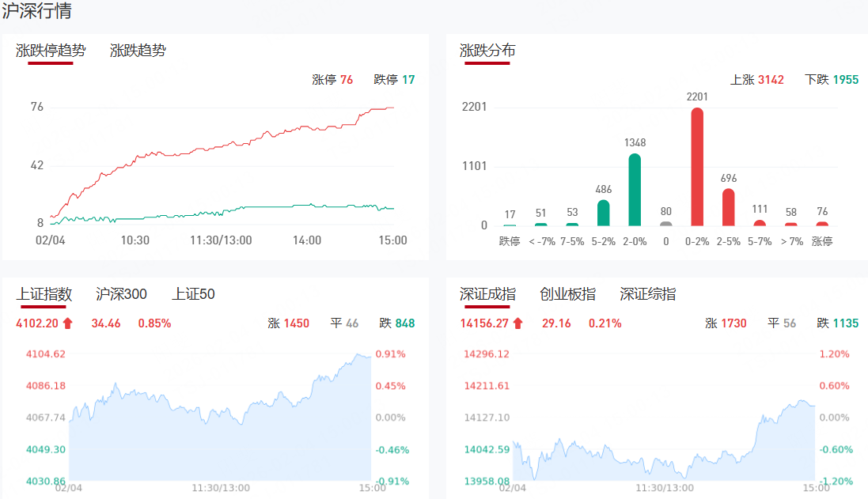The height and width of the screenshot is (499, 868).
Task: Click the 涨停 76 legend label
Action: coord(332,80)
